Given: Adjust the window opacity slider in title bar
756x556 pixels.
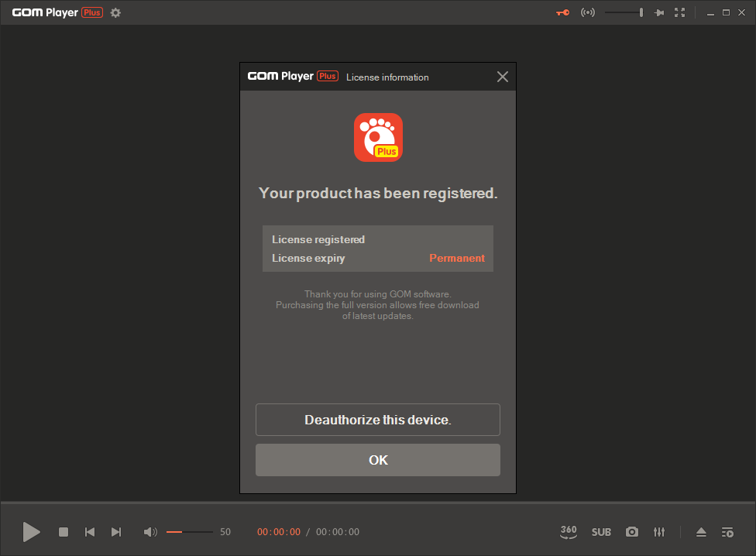Looking at the screenshot, I should tap(624, 12).
